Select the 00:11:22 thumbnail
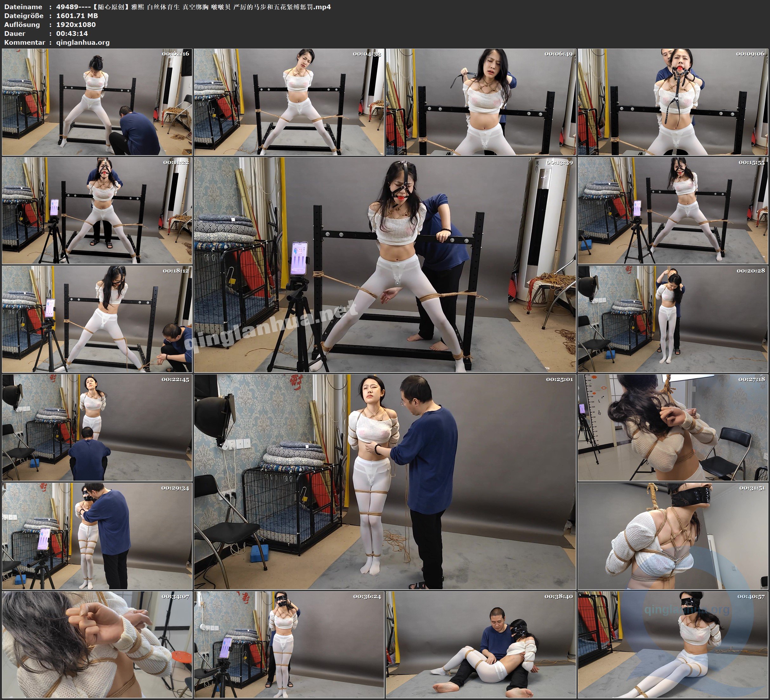 coord(97,210)
